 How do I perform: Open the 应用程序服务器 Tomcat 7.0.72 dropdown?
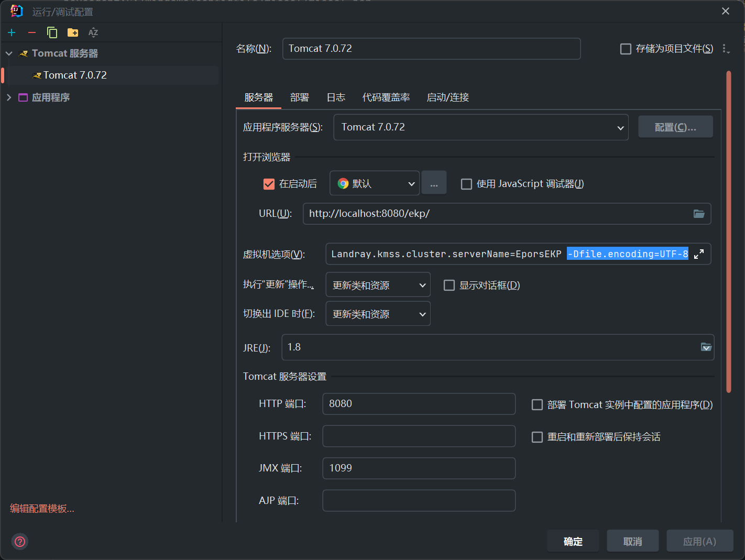point(481,127)
